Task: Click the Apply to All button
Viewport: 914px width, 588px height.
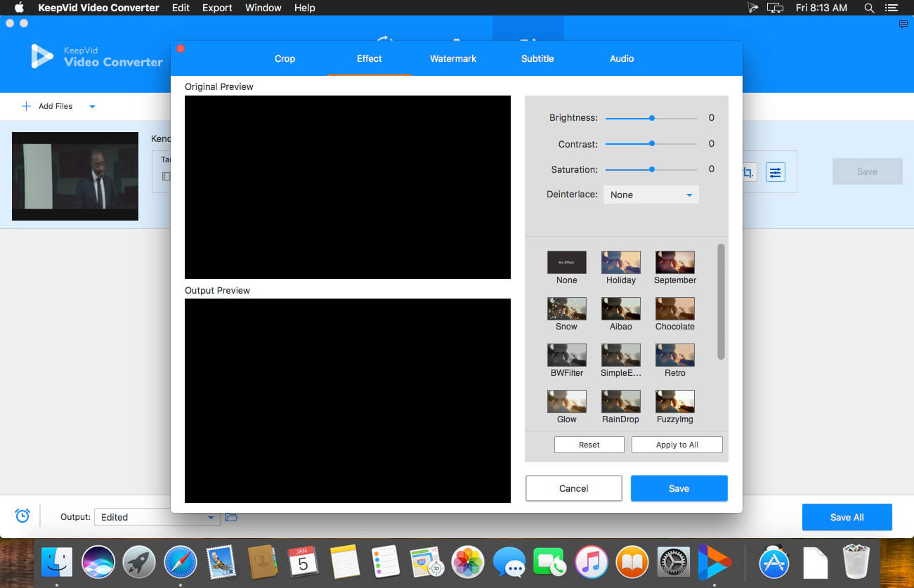Action: pos(677,445)
